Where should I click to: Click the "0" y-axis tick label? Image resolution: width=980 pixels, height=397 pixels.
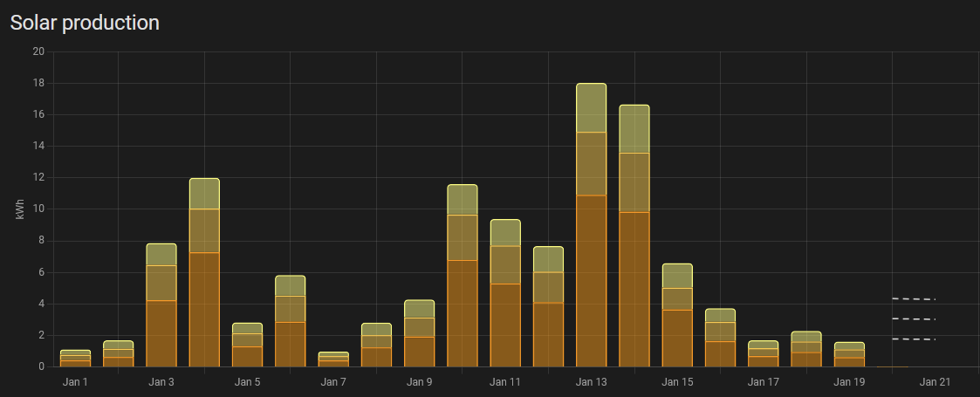click(x=41, y=367)
